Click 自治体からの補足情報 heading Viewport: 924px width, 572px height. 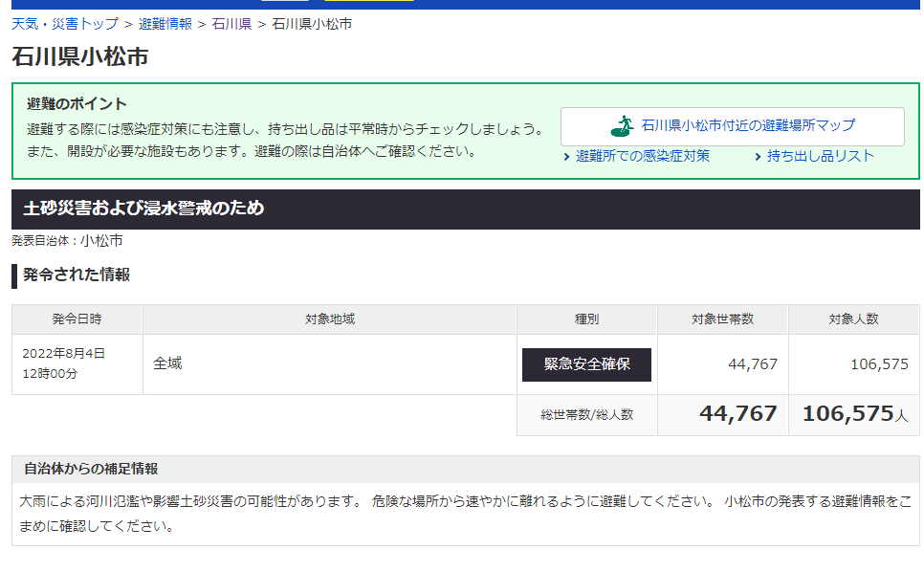click(91, 469)
